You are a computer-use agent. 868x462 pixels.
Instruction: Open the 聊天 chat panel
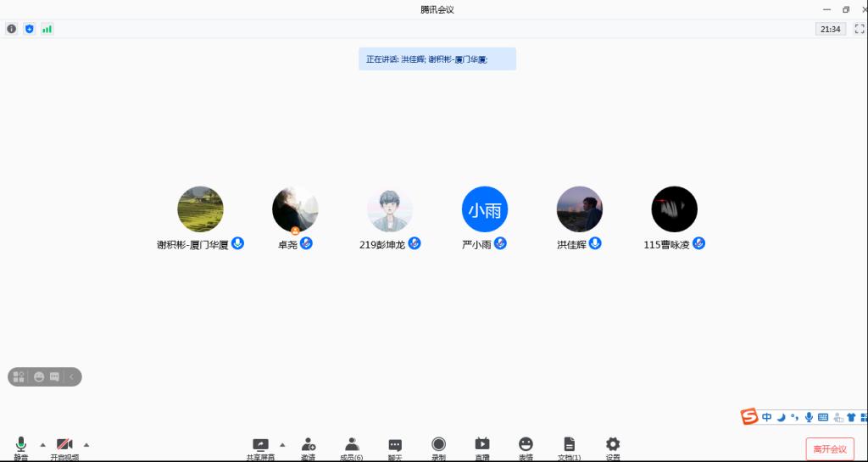point(395,445)
